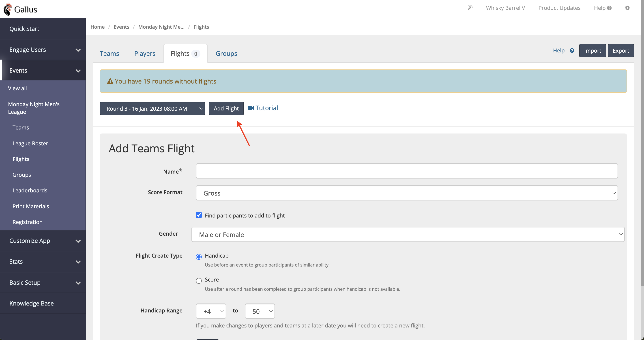Click the magic wand icon in header

click(470, 8)
